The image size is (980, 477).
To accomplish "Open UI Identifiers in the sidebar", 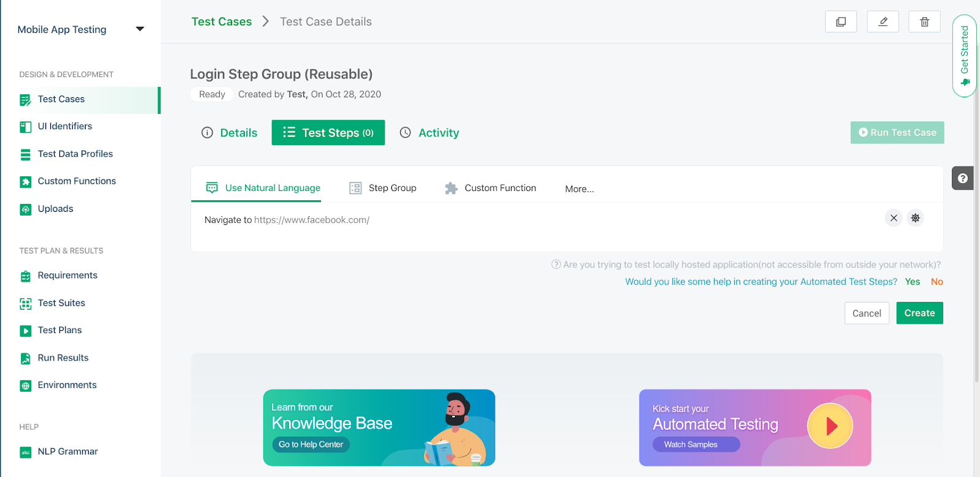I will [x=65, y=126].
